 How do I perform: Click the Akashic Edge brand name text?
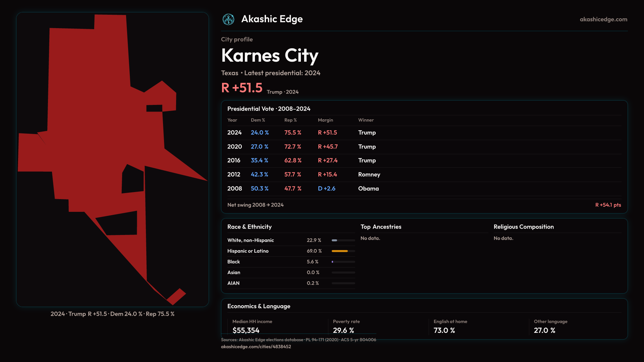(272, 19)
